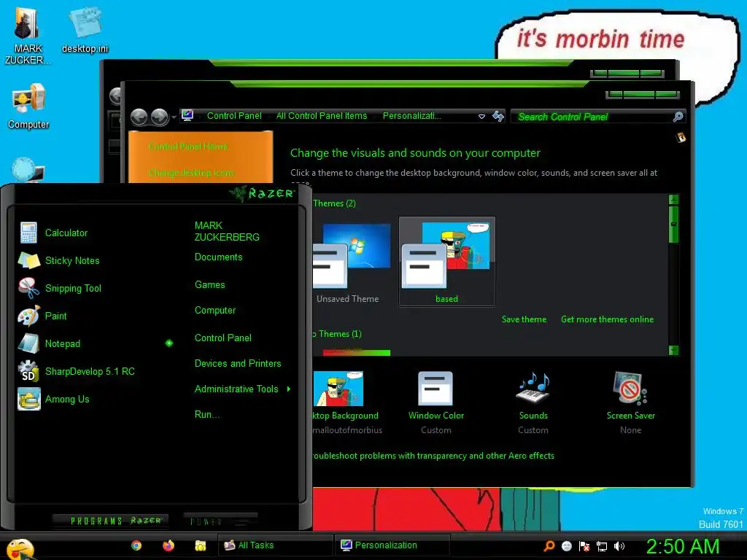Click the Power button in Start menu
747x560 pixels.
[x=220, y=521]
